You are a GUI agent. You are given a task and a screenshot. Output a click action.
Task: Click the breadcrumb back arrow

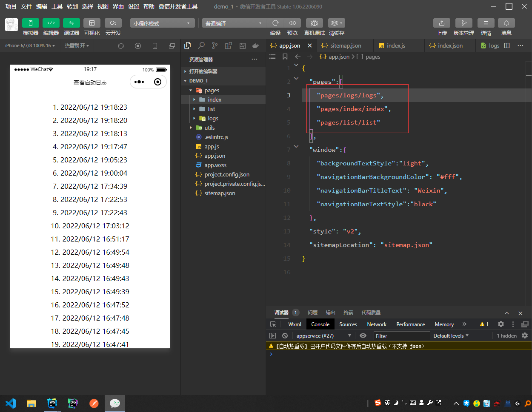coord(298,57)
